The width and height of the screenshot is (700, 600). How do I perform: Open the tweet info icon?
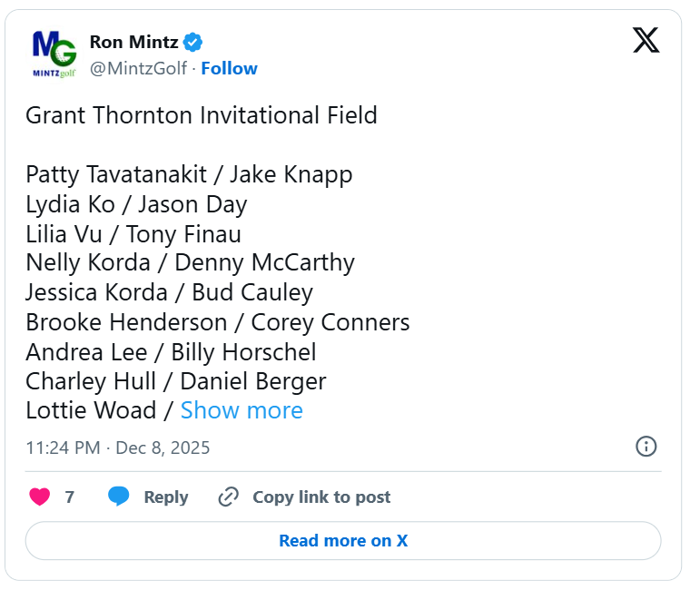pyautogui.click(x=646, y=447)
